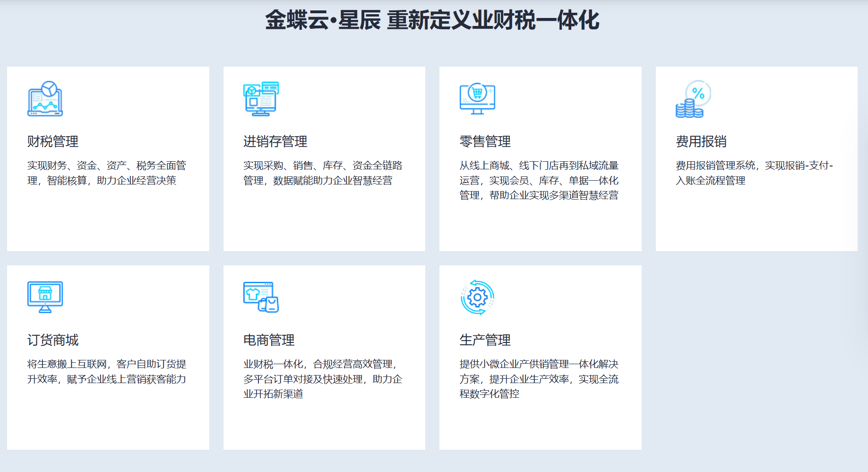Click the 进销存管理 inventory screen icon
The image size is (868, 472).
(x=261, y=98)
